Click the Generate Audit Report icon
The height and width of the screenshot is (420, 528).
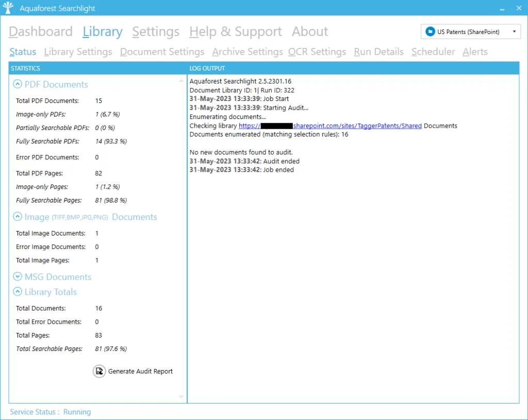pos(99,371)
